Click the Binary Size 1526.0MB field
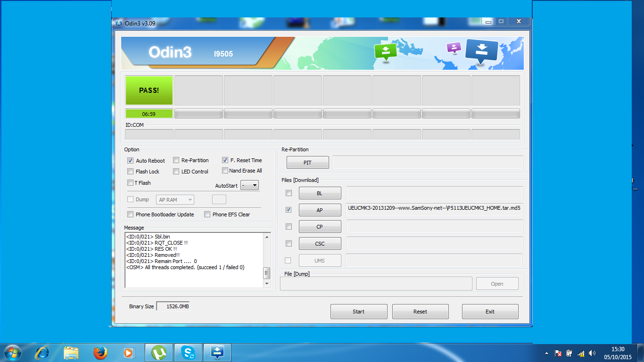The width and height of the screenshot is (644, 362). click(x=173, y=306)
